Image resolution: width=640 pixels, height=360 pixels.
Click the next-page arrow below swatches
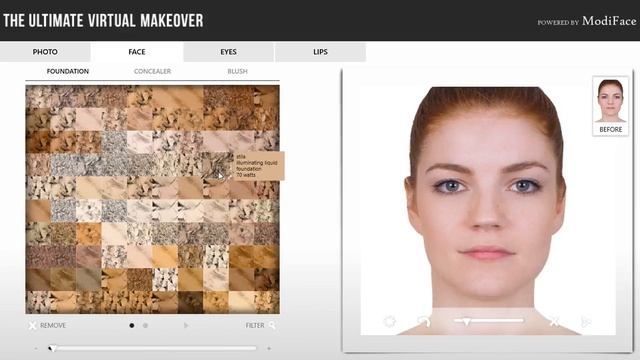[186, 325]
